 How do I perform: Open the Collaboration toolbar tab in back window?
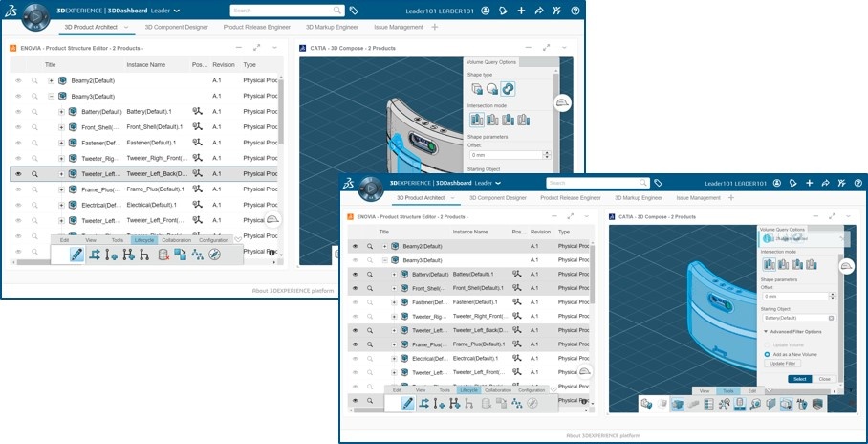[177, 240]
